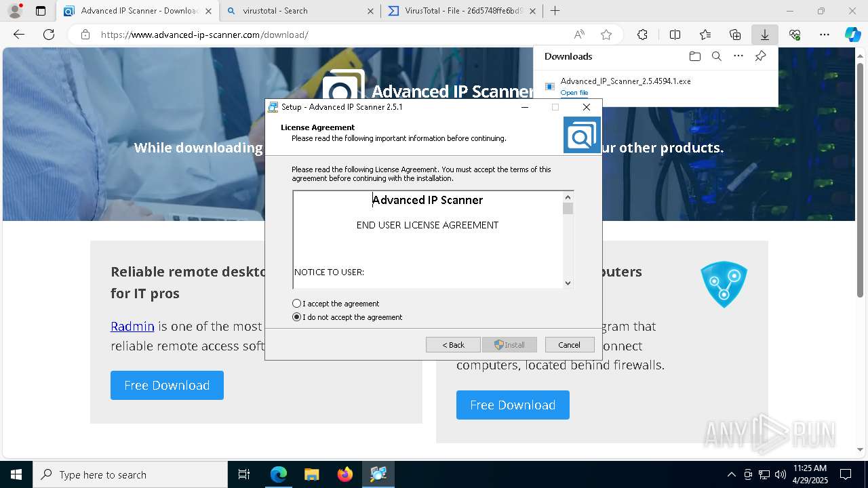Image resolution: width=868 pixels, height=488 pixels.
Task: Click the right Free Download button
Action: pos(513,405)
